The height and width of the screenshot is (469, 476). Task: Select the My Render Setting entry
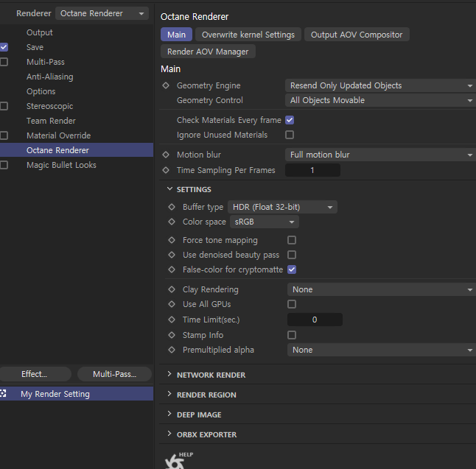(x=77, y=394)
